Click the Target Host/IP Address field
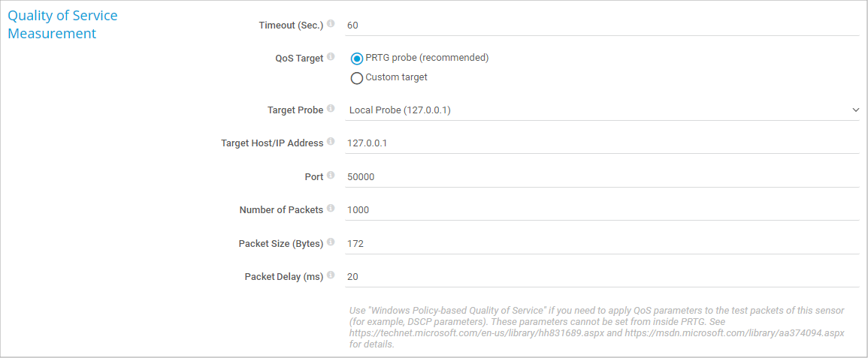 pyautogui.click(x=601, y=143)
